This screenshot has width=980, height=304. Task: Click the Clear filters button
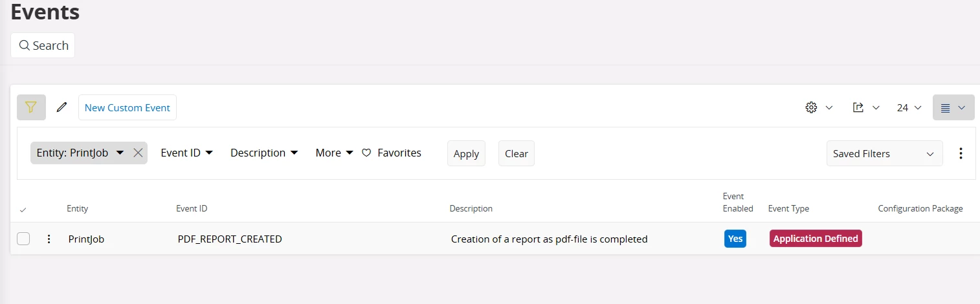point(516,154)
